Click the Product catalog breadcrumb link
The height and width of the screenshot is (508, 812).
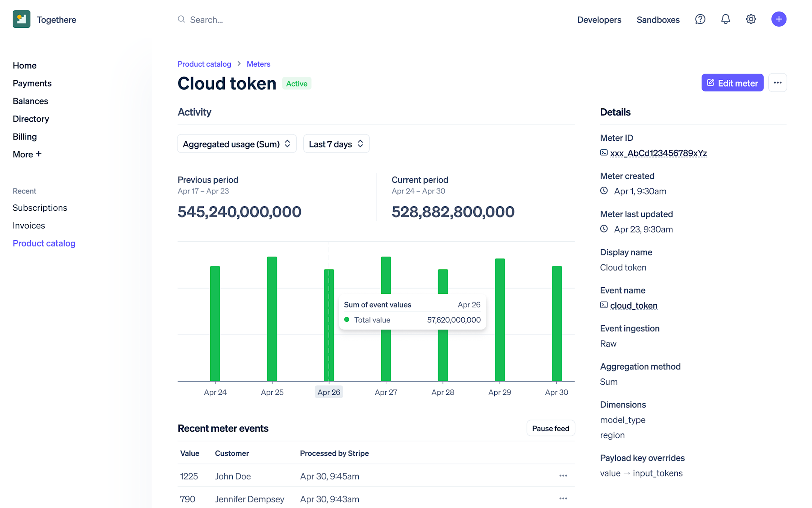coord(205,63)
